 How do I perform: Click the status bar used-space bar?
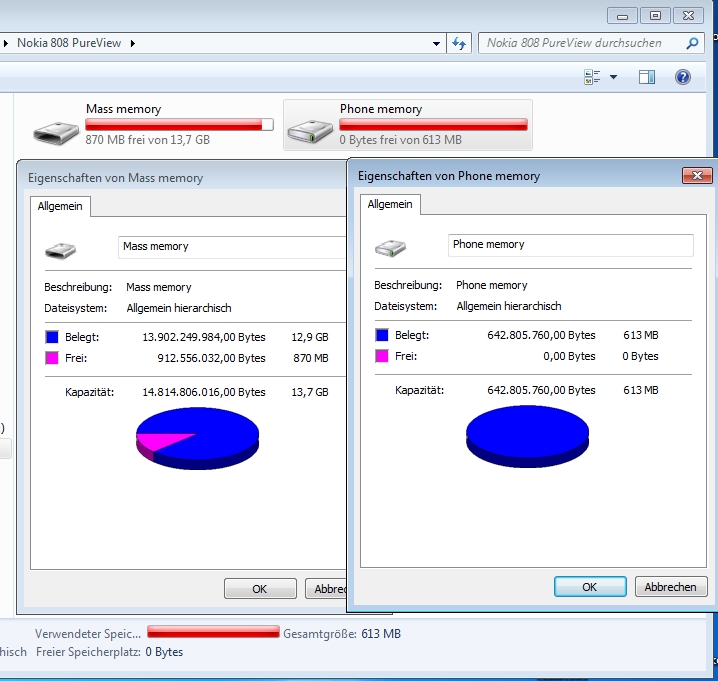213,632
